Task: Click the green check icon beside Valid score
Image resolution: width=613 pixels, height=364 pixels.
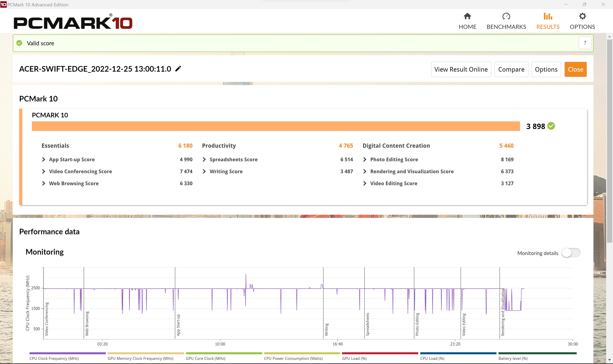Action: click(19, 43)
